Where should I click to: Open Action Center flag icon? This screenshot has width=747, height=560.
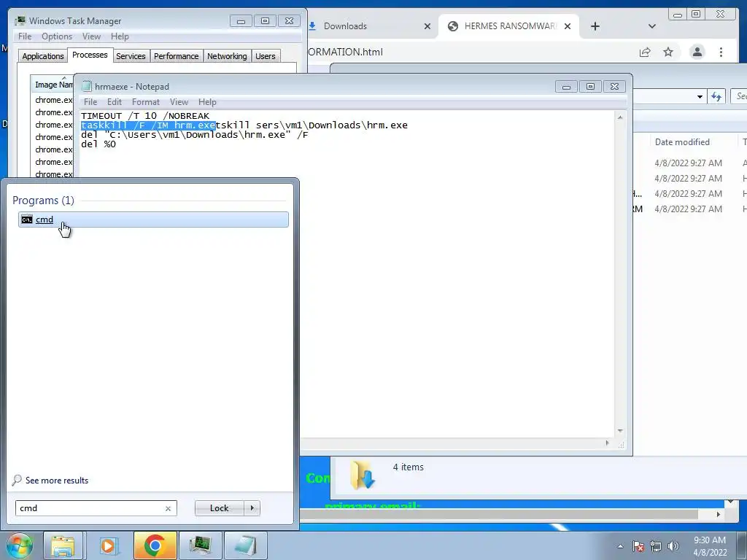pos(638,546)
